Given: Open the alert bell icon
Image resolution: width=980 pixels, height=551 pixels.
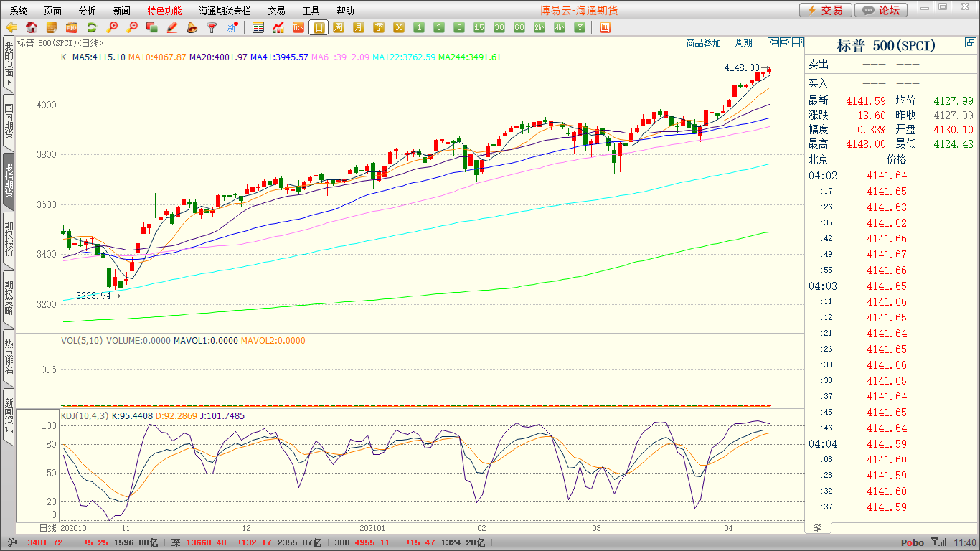Looking at the screenshot, I should [192, 27].
